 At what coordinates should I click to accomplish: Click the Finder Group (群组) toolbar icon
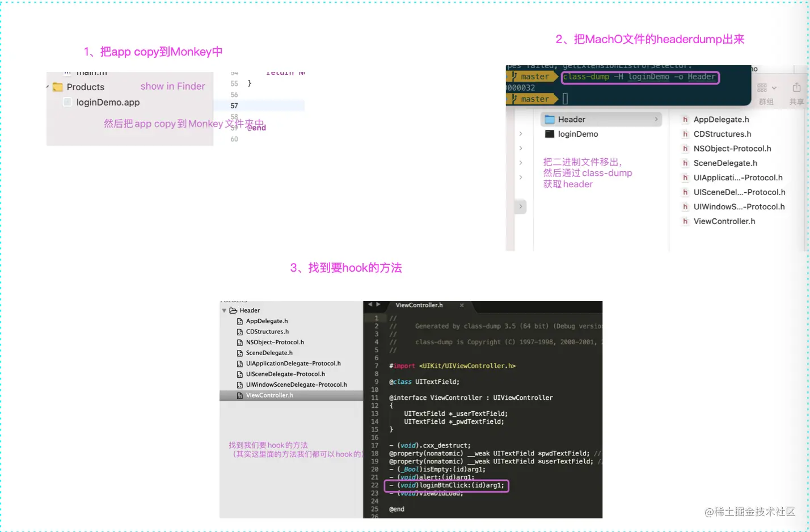[x=762, y=87]
